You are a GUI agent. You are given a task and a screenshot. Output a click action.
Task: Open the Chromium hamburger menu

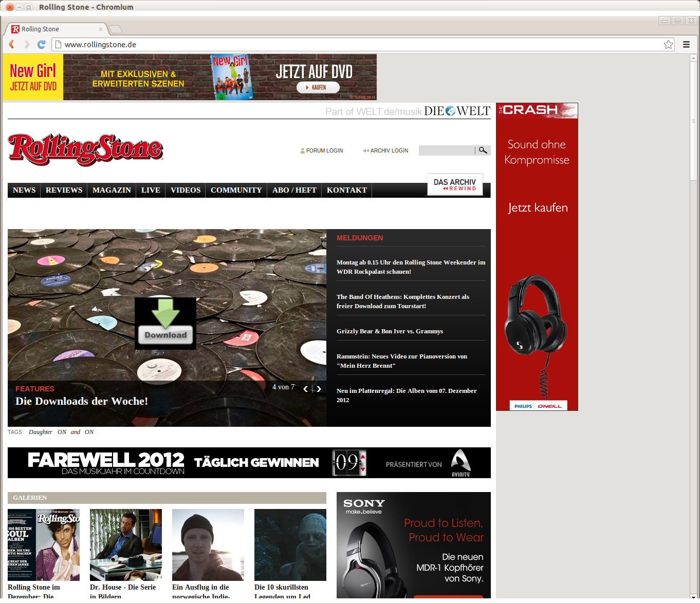pos(686,45)
